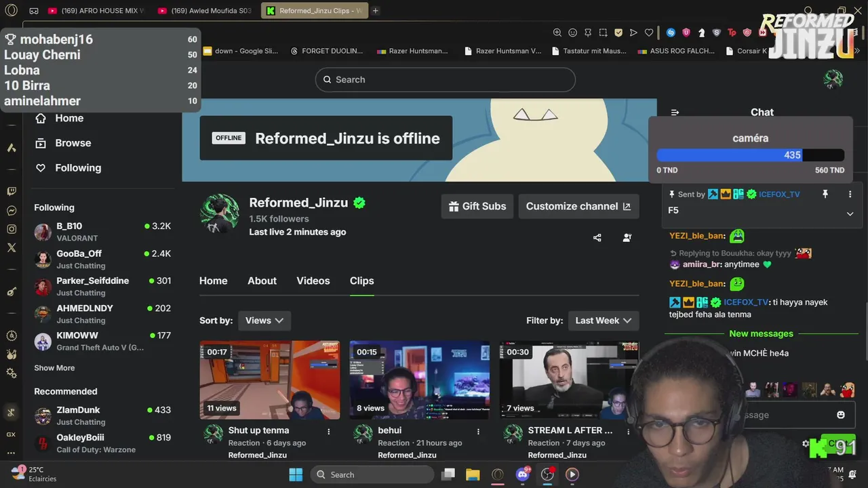Click the GX Corner sidebar icon
The width and height of the screenshot is (868, 488).
(12, 434)
